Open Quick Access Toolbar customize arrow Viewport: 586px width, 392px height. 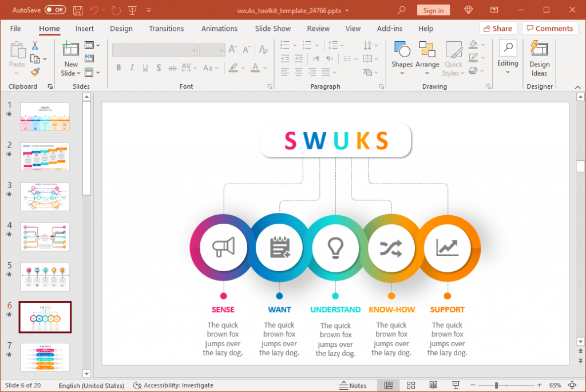tap(149, 10)
